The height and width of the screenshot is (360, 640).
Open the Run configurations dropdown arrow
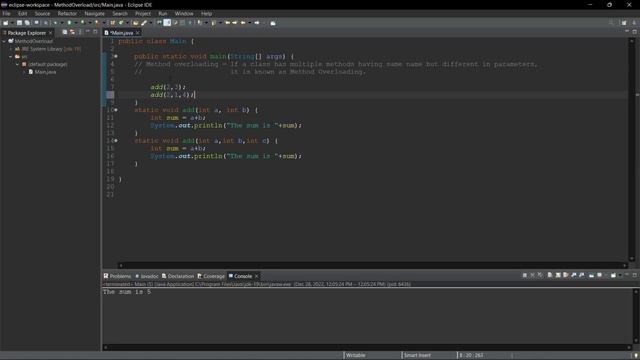76,23
